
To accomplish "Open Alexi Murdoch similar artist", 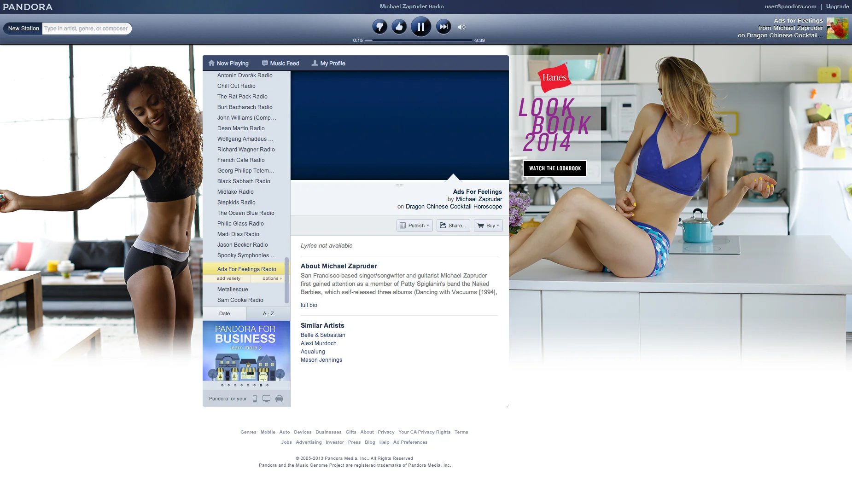I will [318, 343].
